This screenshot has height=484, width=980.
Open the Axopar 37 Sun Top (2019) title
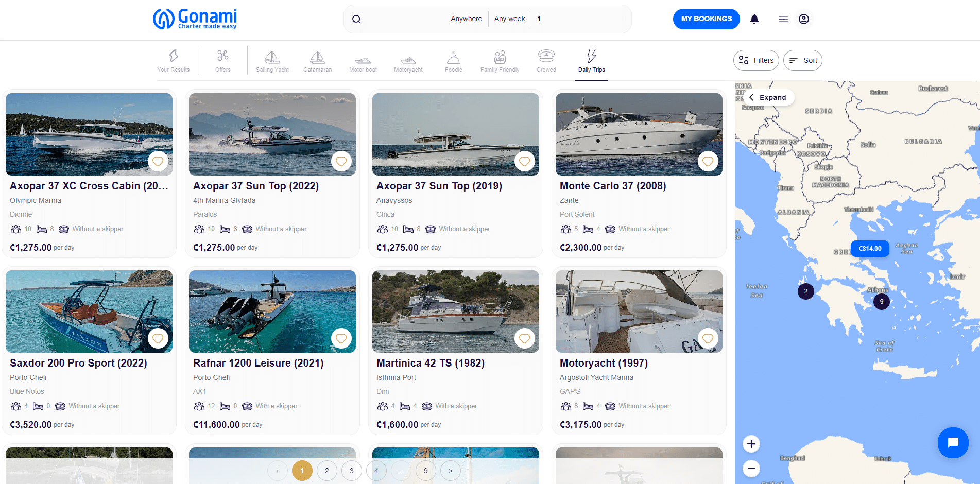coord(439,186)
